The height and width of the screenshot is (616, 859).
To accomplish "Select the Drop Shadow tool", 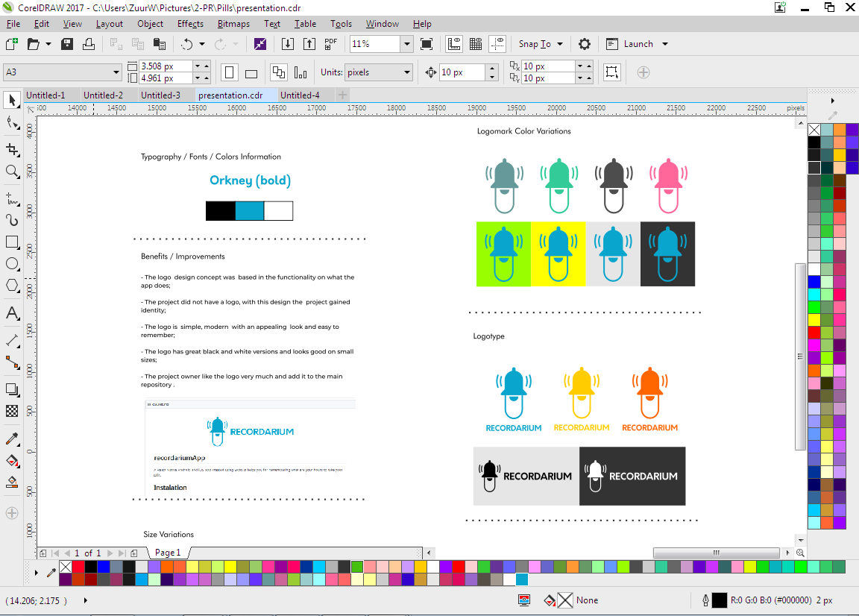I will click(12, 389).
